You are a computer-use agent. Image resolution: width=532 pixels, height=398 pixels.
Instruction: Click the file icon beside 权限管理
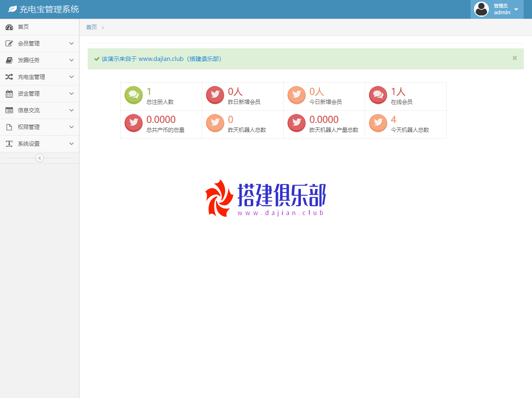[9, 127]
